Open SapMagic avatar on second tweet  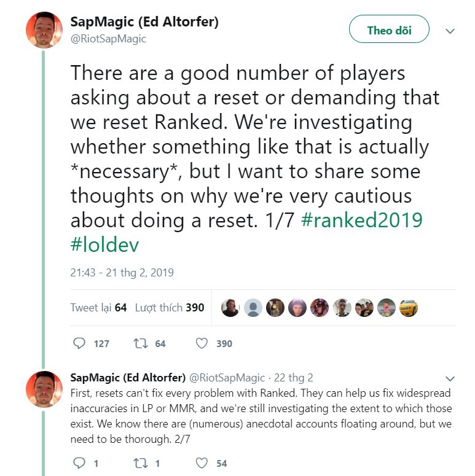pyautogui.click(x=44, y=389)
